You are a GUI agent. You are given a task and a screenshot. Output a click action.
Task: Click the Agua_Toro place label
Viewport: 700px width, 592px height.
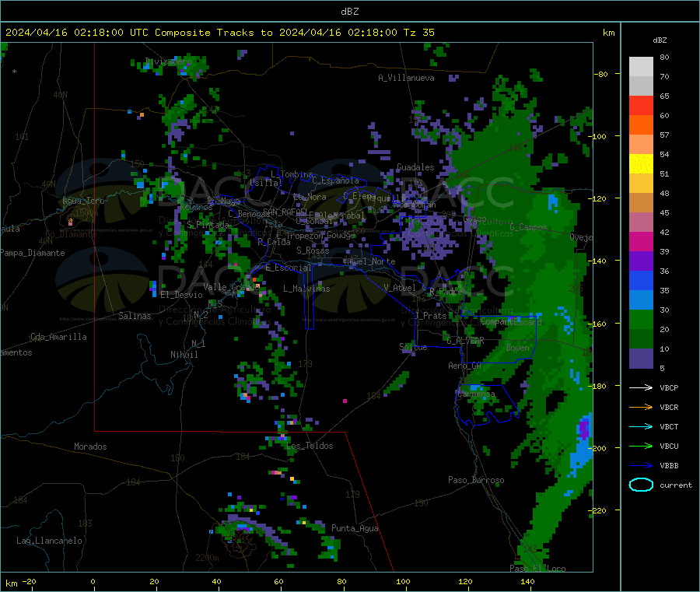pyautogui.click(x=83, y=201)
